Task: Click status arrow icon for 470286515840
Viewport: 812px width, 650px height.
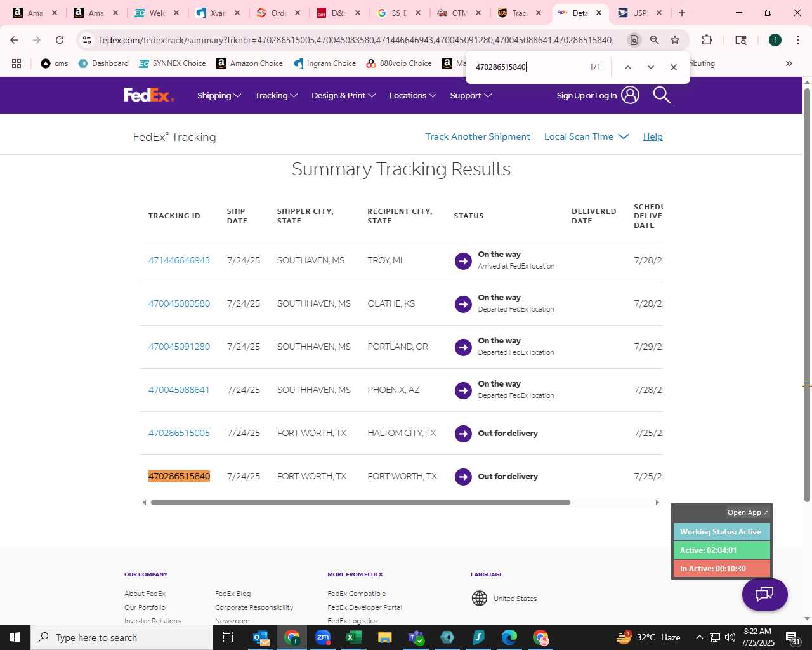Action: [x=463, y=477]
